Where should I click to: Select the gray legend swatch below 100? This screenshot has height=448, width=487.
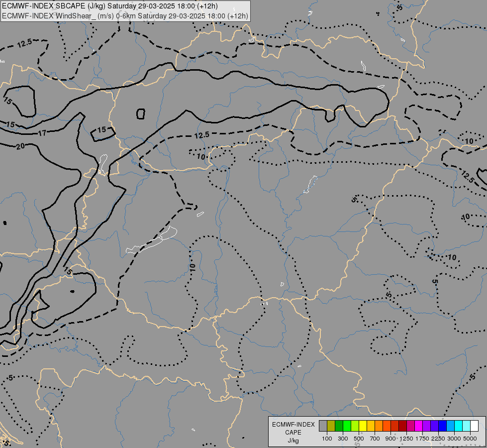click(x=323, y=426)
